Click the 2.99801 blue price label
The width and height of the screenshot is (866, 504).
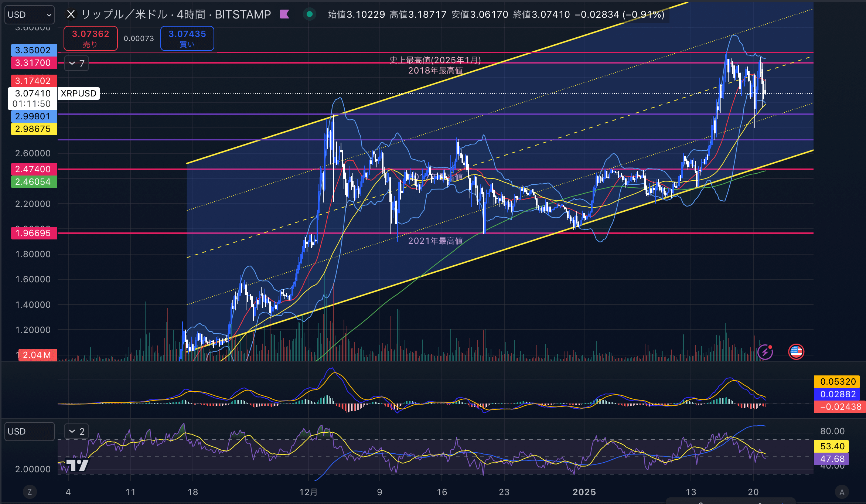point(33,116)
